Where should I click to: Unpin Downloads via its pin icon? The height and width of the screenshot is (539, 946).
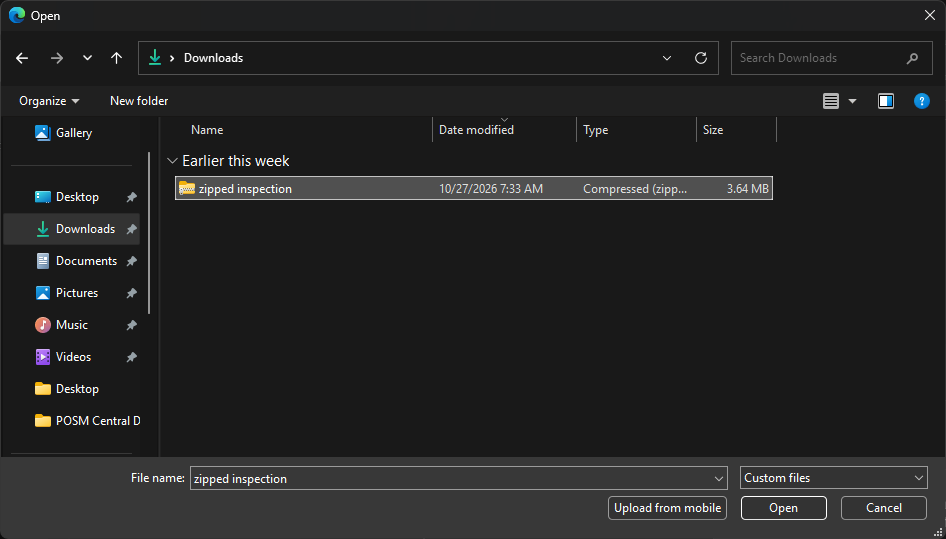tap(131, 229)
